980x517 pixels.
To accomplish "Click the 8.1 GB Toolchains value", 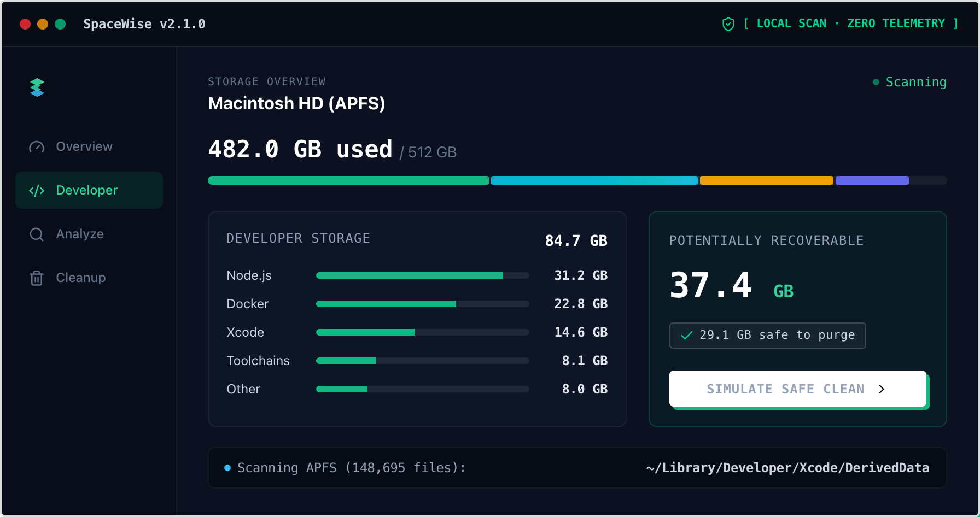I will point(585,361).
